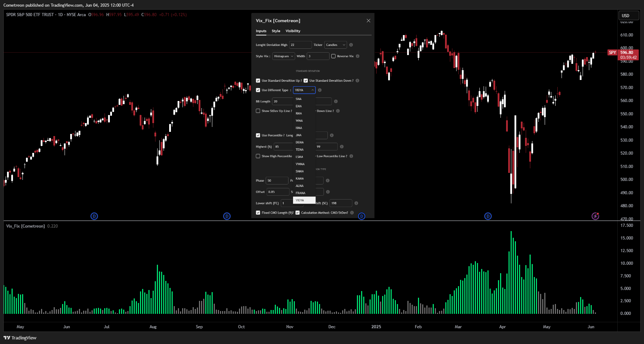Click the Lenght Deviation High field
This screenshot has width=644, height=344.
300,45
